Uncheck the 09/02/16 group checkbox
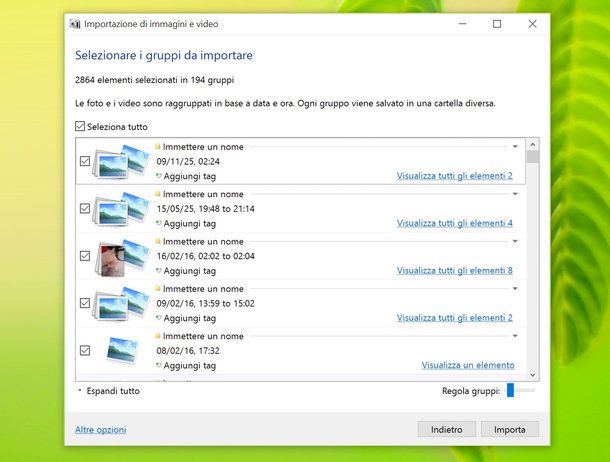The width and height of the screenshot is (610, 462). click(x=85, y=303)
